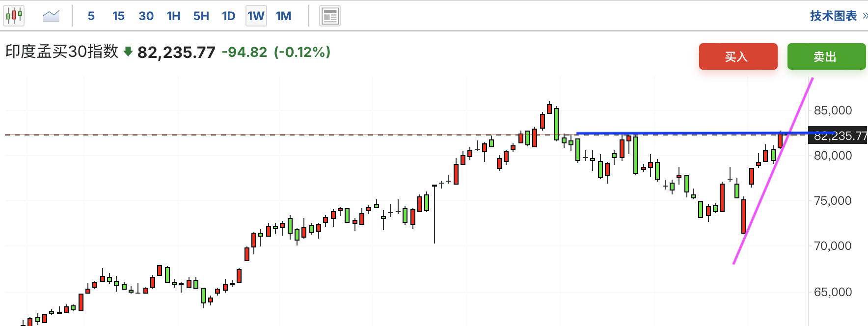Open the 技术图表 technical chart link

[833, 16]
